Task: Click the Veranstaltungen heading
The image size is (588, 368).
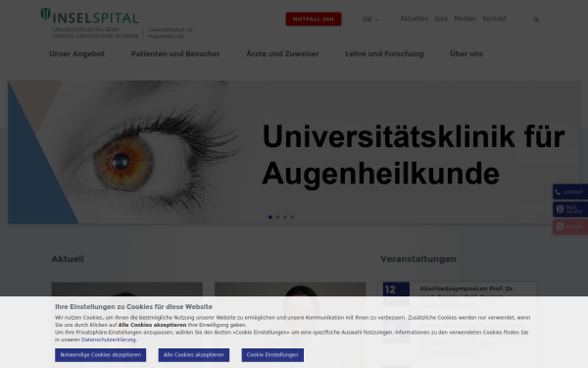Action: 418,259
